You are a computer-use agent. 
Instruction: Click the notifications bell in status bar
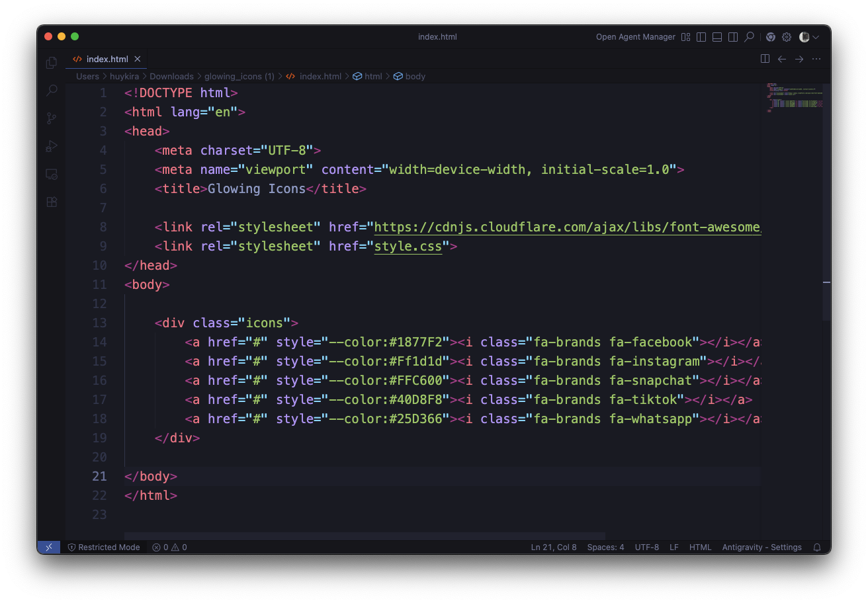[817, 547]
